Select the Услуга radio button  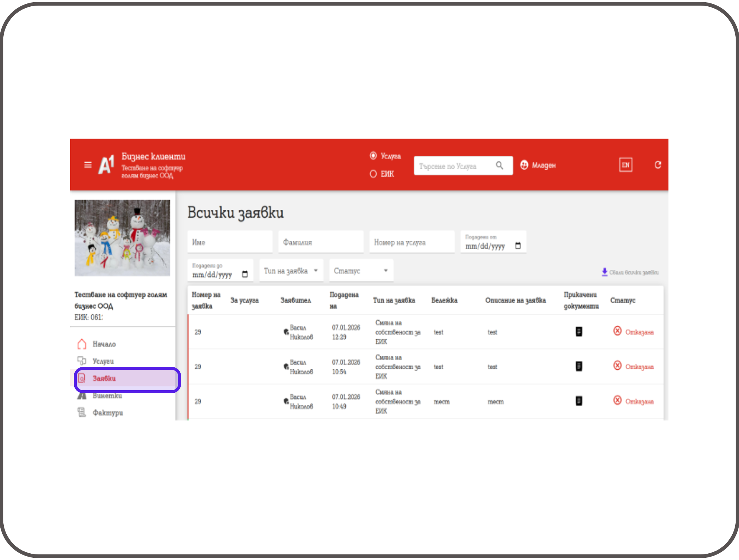[373, 156]
